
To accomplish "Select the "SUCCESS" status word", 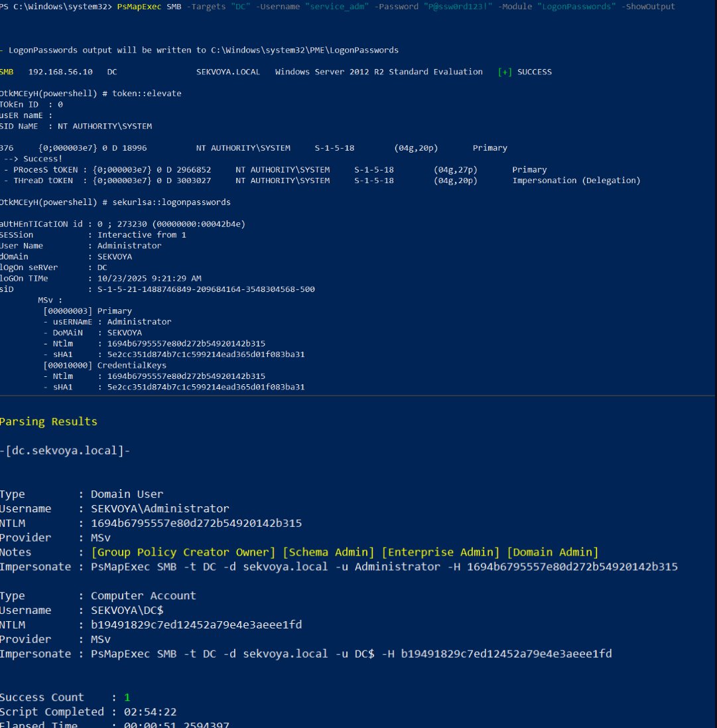I will [535, 72].
